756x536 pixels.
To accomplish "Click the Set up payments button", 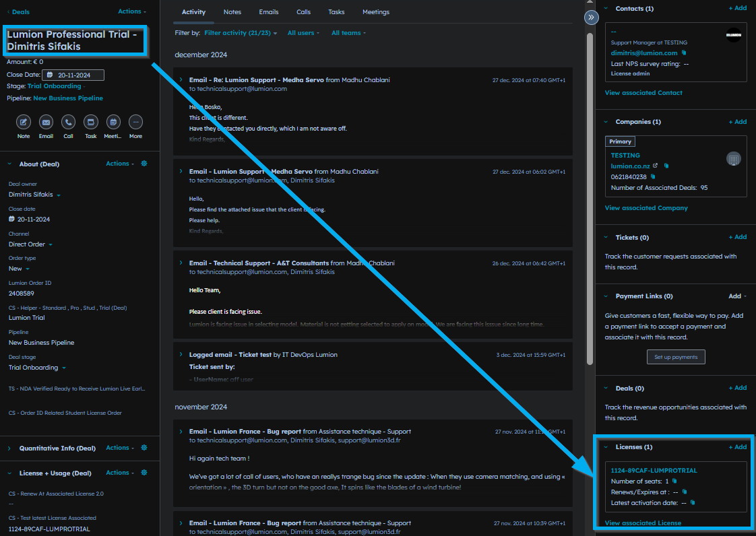I will click(x=675, y=357).
